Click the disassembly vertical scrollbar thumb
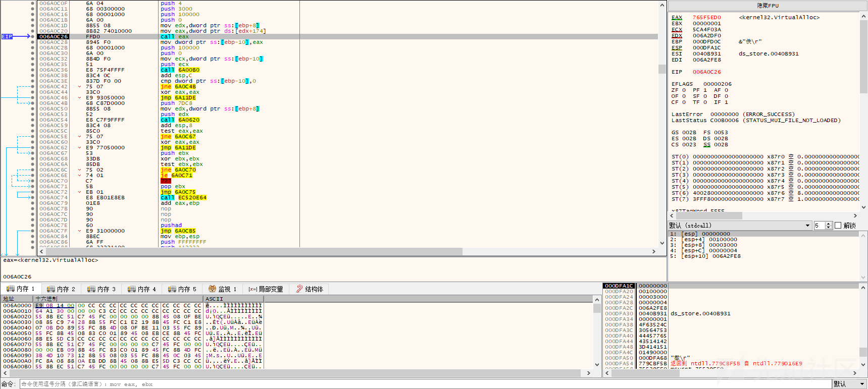This screenshot has width=868, height=389. tap(662, 69)
